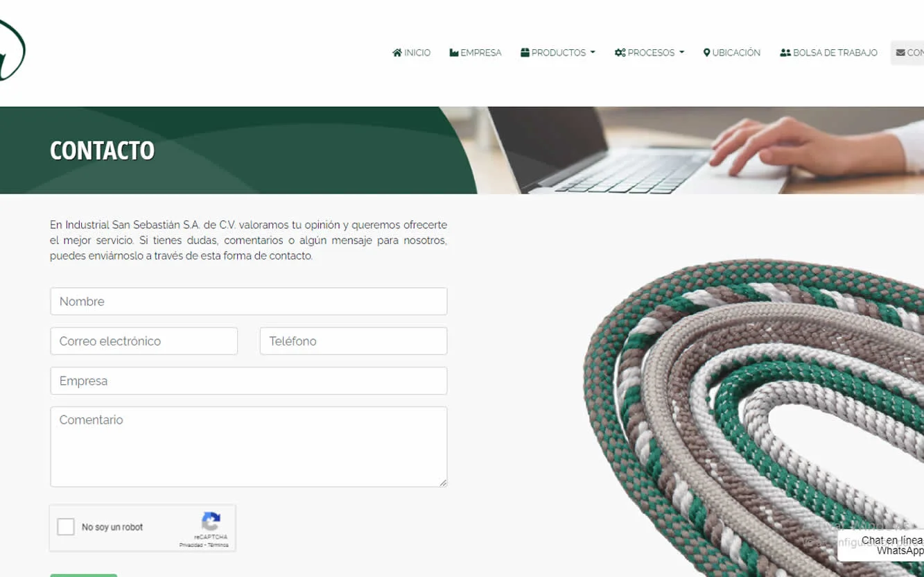Open the UBICACIÓN menu item
The height and width of the screenshot is (577, 924).
731,53
